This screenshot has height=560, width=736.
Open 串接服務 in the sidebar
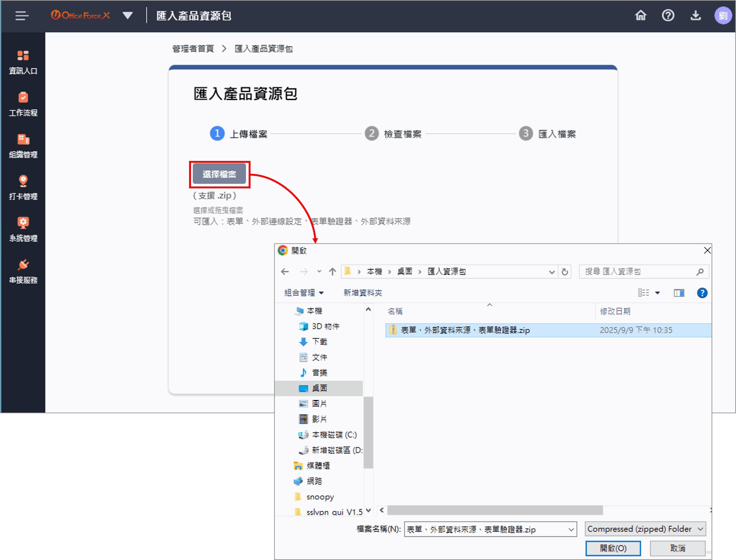tap(23, 271)
